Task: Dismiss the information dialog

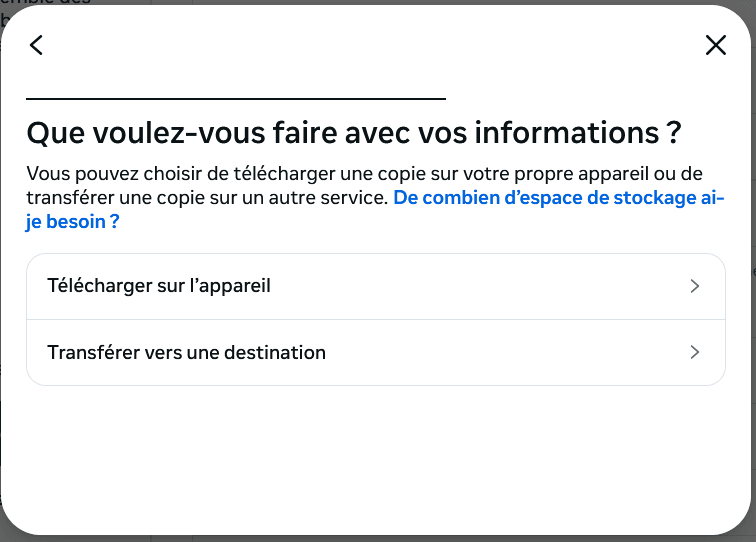Action: tap(716, 45)
